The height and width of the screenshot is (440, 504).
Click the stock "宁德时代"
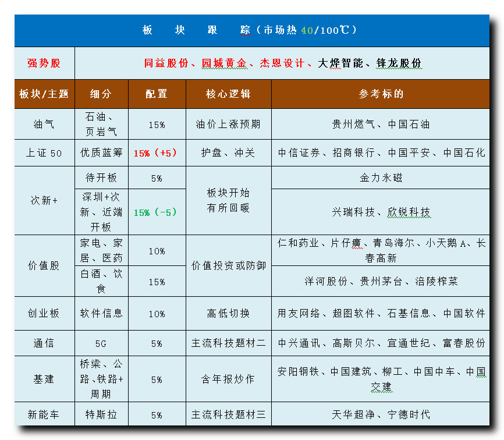pyautogui.click(x=409, y=414)
